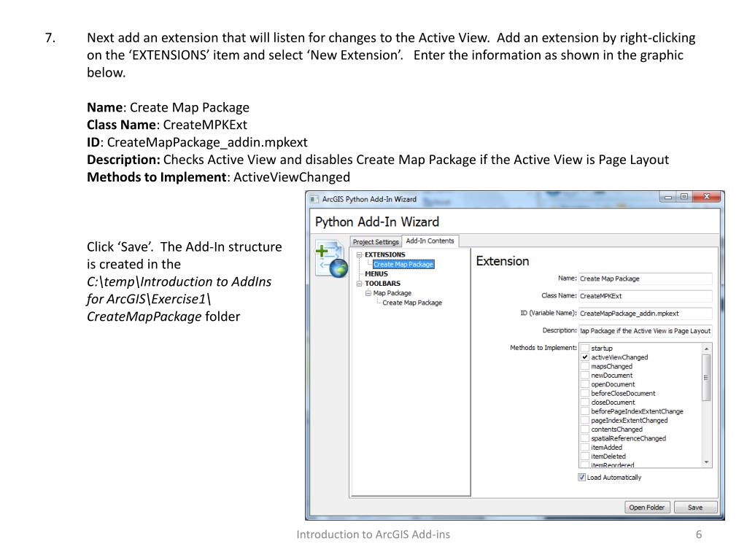Check the beforeCloseDocument method
This screenshot has width=747, height=560.
pos(584,393)
